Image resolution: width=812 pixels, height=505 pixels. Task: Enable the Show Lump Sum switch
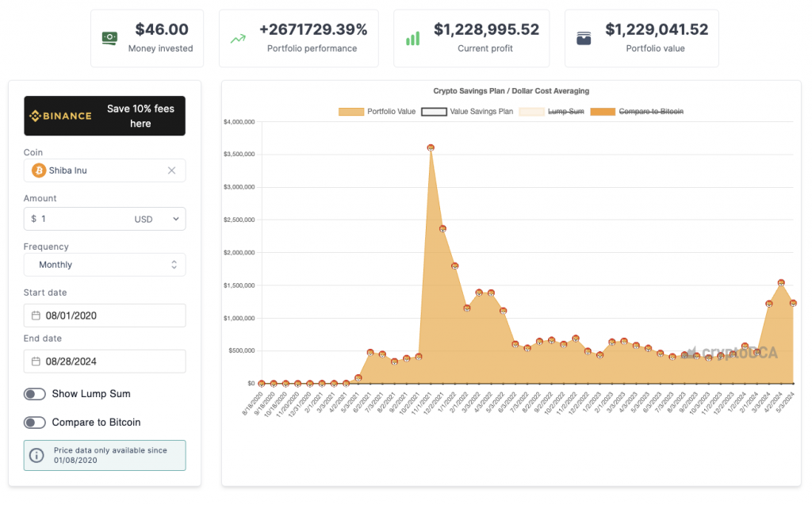pos(35,394)
